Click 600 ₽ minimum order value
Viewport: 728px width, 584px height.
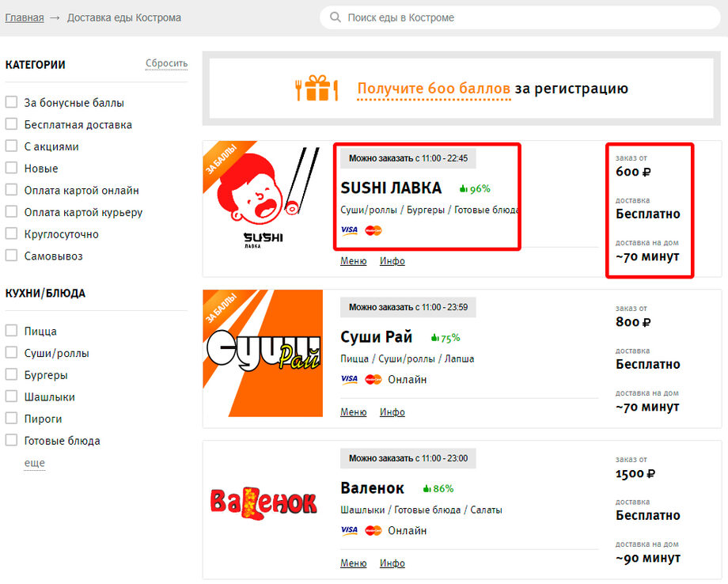click(x=633, y=172)
